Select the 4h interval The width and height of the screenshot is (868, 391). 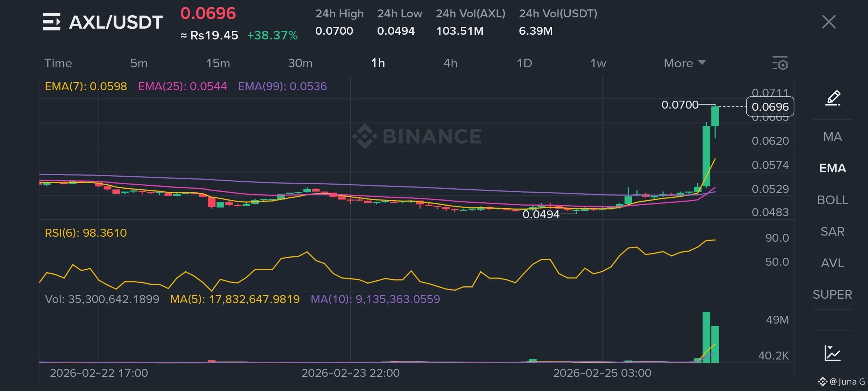(x=450, y=63)
